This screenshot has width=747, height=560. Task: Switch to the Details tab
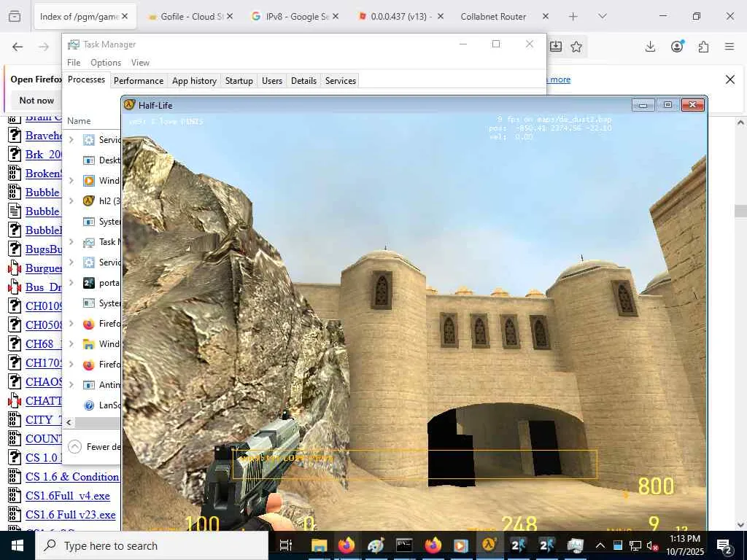[x=304, y=80]
